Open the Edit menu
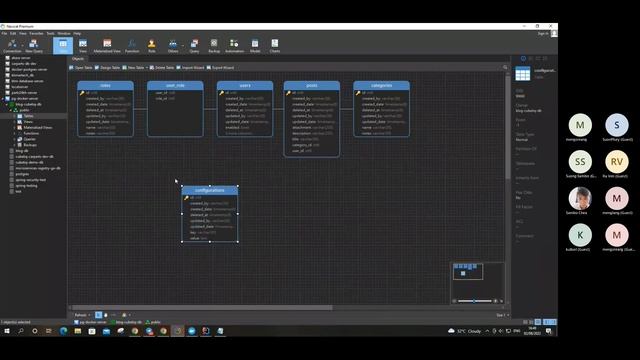The height and width of the screenshot is (360, 640). click(x=13, y=33)
